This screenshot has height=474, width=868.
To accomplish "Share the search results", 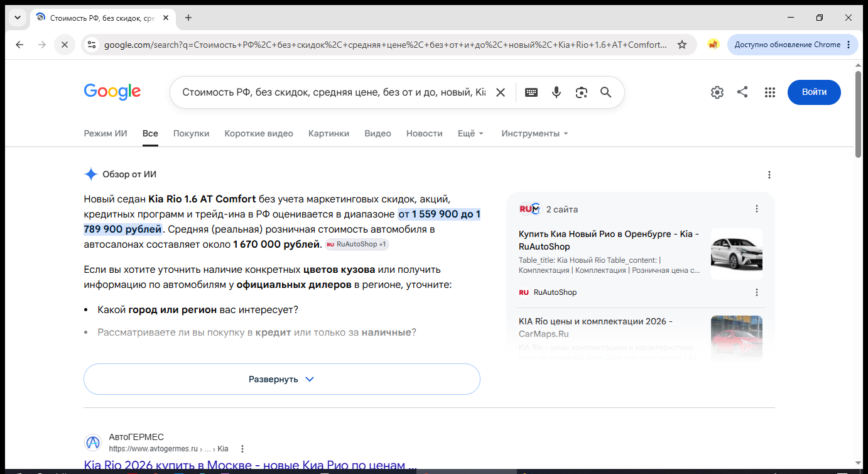I will click(742, 92).
